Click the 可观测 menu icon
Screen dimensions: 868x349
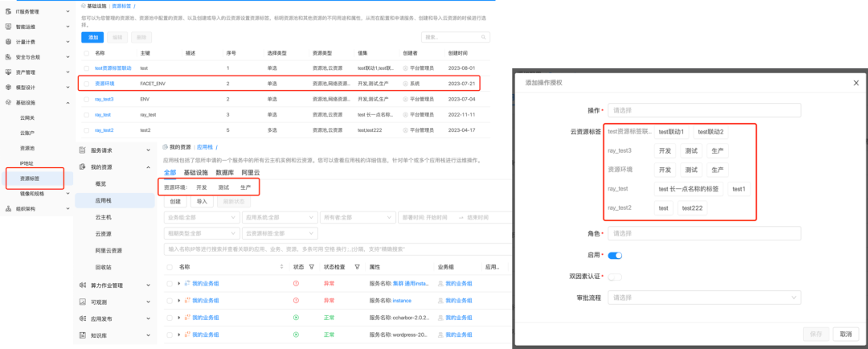click(82, 302)
